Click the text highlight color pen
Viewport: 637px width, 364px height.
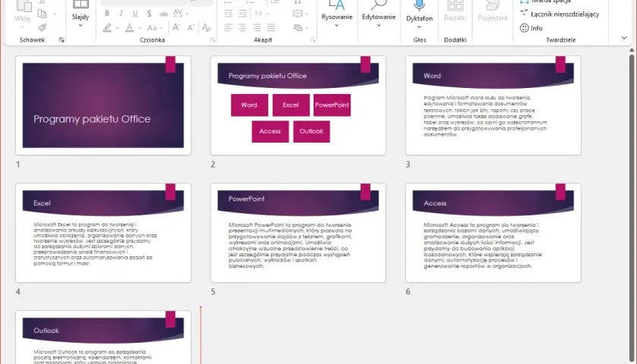107,28
